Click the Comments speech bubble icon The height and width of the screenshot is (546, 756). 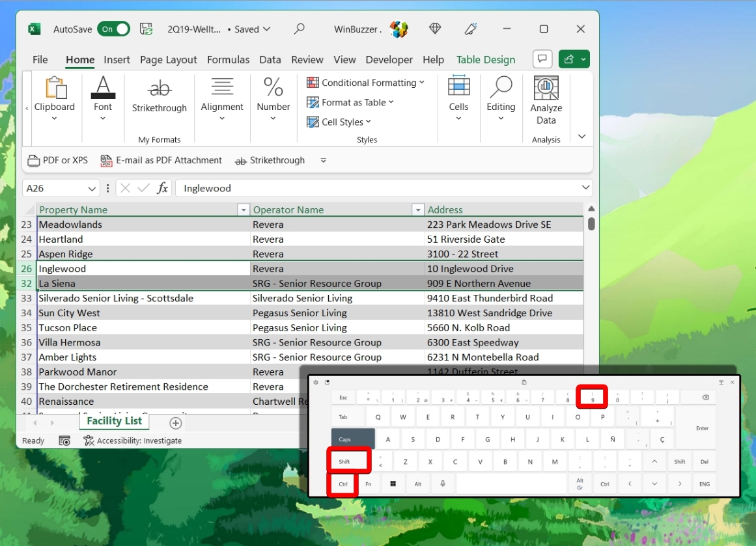click(x=542, y=59)
